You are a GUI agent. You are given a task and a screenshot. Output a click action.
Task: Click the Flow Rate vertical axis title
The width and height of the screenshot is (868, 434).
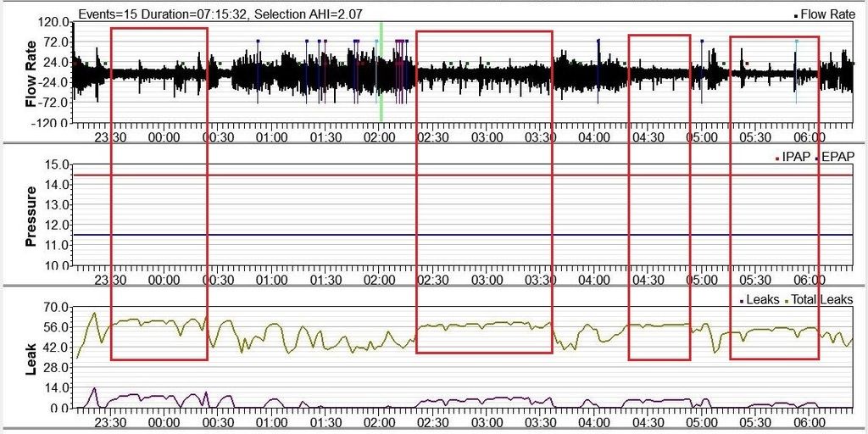pyautogui.click(x=31, y=73)
